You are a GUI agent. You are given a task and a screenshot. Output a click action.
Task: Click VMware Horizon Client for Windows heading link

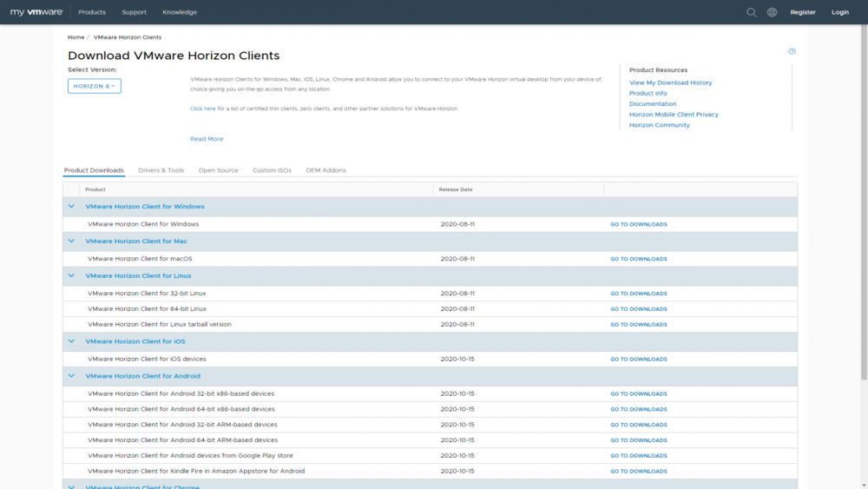click(144, 207)
